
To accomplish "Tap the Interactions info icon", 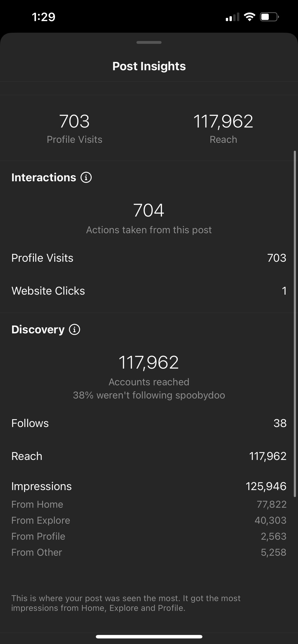I will pos(86,178).
